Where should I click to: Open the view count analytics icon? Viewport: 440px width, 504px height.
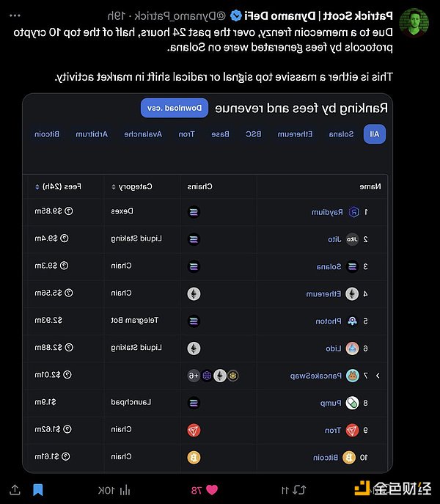coord(125,489)
